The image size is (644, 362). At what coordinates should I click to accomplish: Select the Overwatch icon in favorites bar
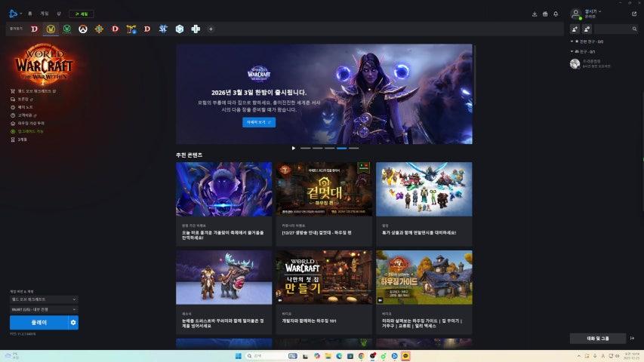83,29
